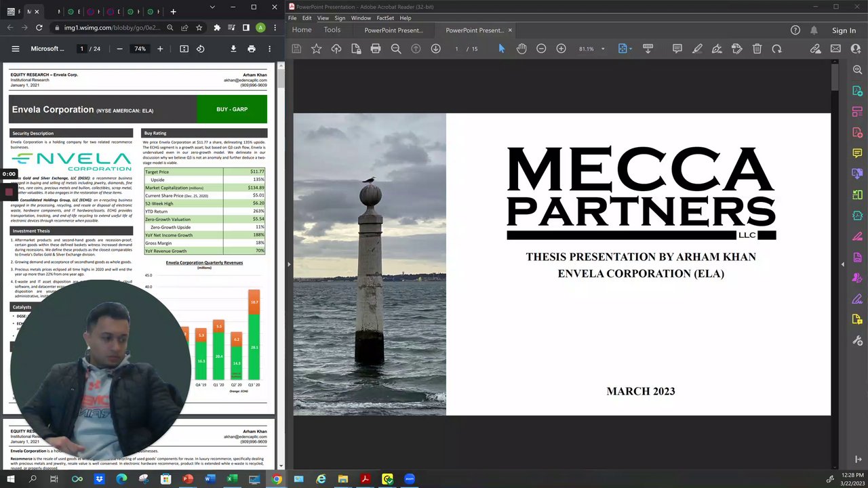Switch to Acrobat Tools tab
This screenshot has height=488, width=868.
pos(332,30)
